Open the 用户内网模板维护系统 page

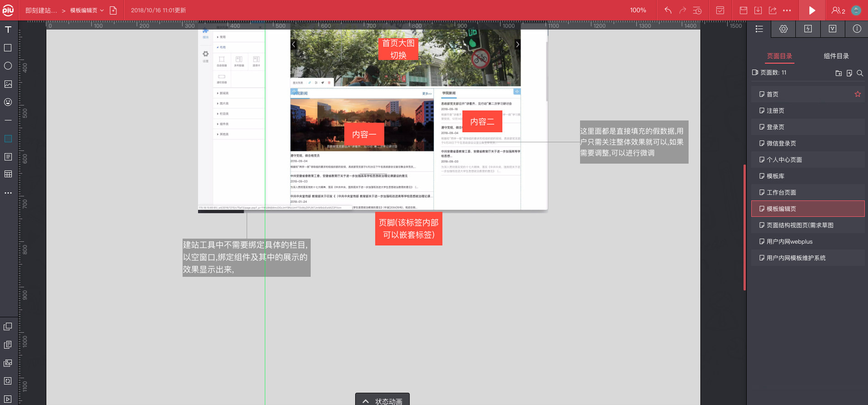(x=808, y=258)
